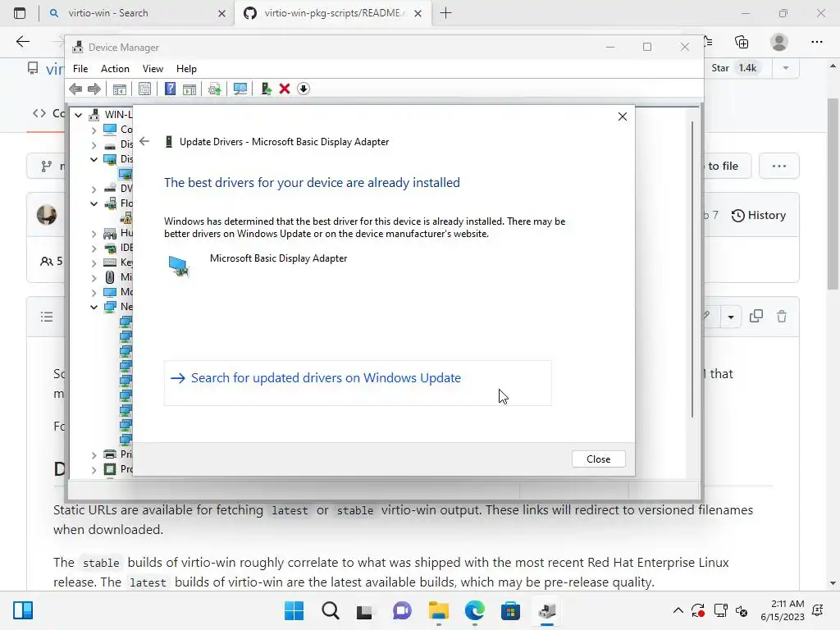Click the Update device driver green arrow icon
Viewport: 840px width, 630px height.
[x=267, y=89]
